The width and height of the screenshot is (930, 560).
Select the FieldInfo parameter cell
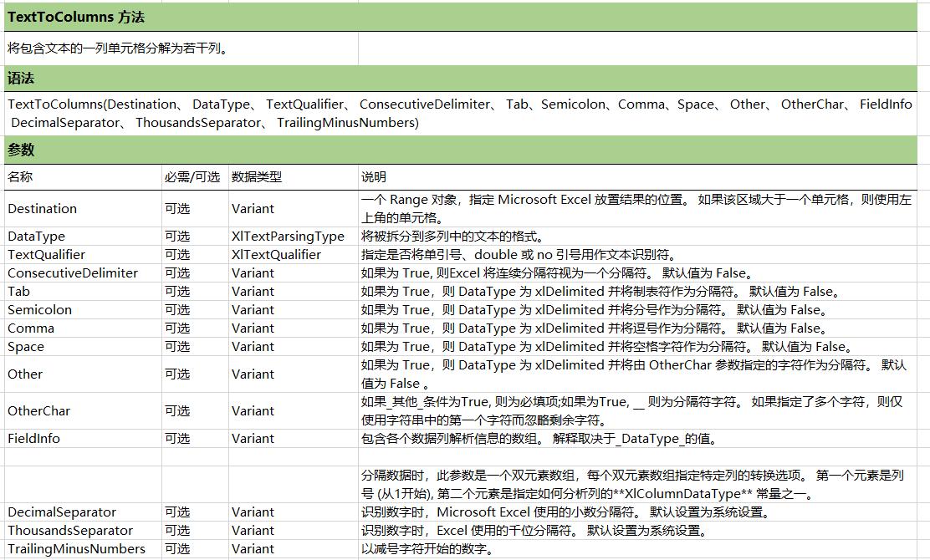pyautogui.click(x=32, y=438)
